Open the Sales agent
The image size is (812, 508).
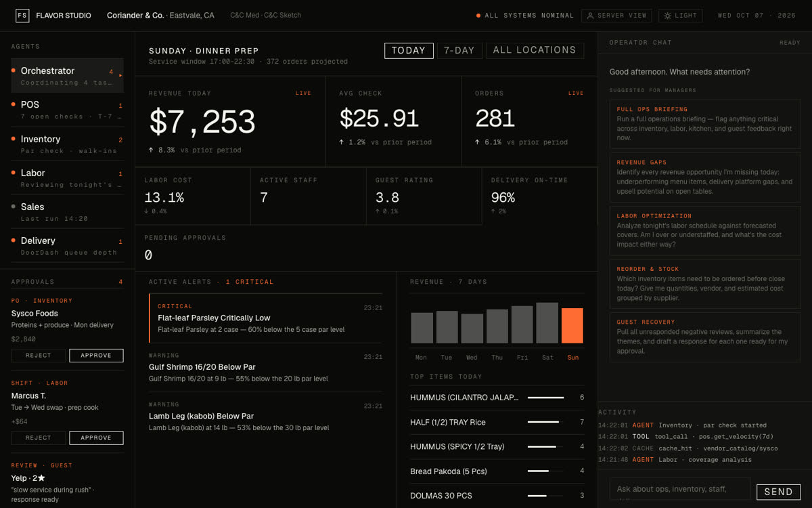[x=67, y=211]
